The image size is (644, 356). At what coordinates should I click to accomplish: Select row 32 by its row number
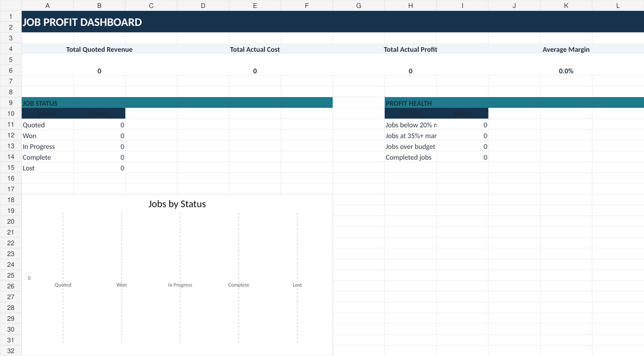coord(11,351)
